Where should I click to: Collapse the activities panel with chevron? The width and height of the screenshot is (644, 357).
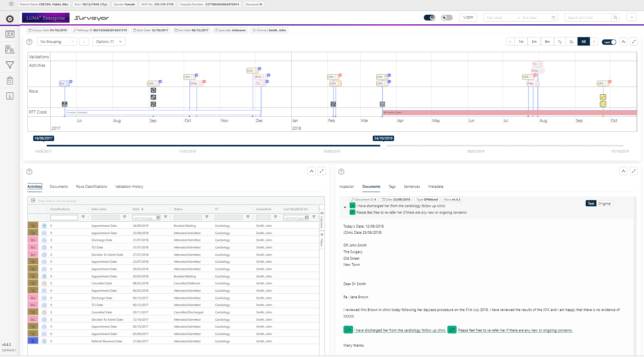311,171
